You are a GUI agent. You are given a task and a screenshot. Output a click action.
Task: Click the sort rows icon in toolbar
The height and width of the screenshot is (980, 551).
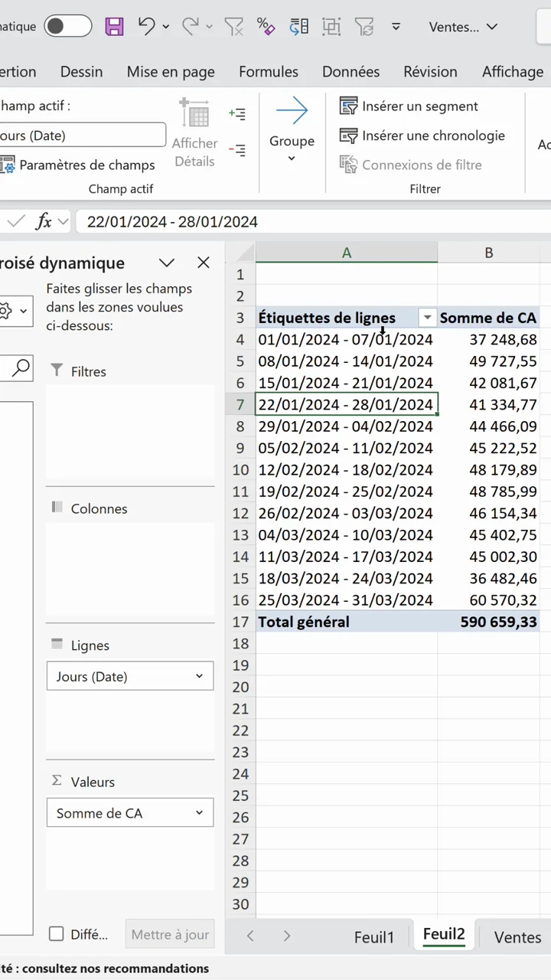pyautogui.click(x=298, y=27)
